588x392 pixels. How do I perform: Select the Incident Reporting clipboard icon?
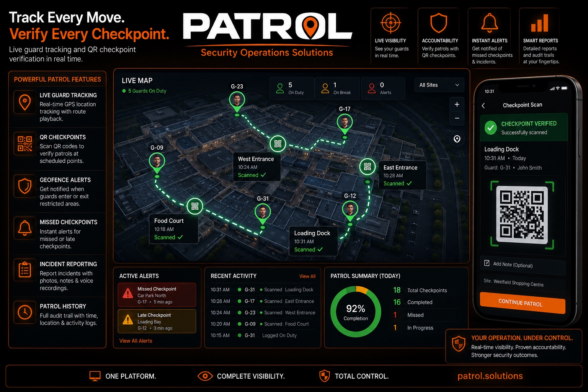click(x=25, y=270)
